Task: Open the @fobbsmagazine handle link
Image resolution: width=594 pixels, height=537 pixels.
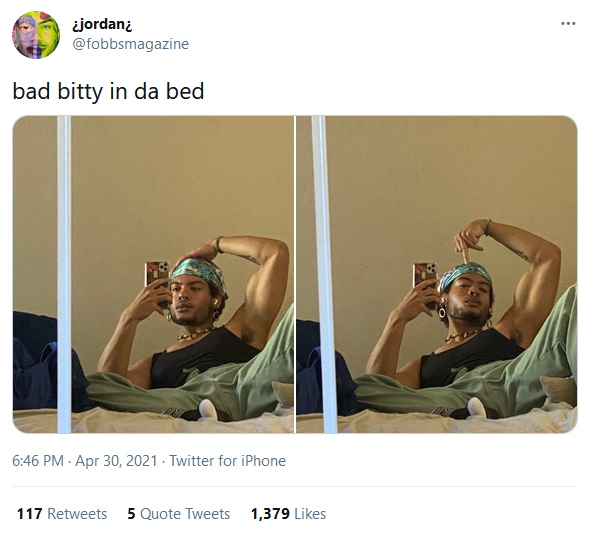Action: (130, 44)
